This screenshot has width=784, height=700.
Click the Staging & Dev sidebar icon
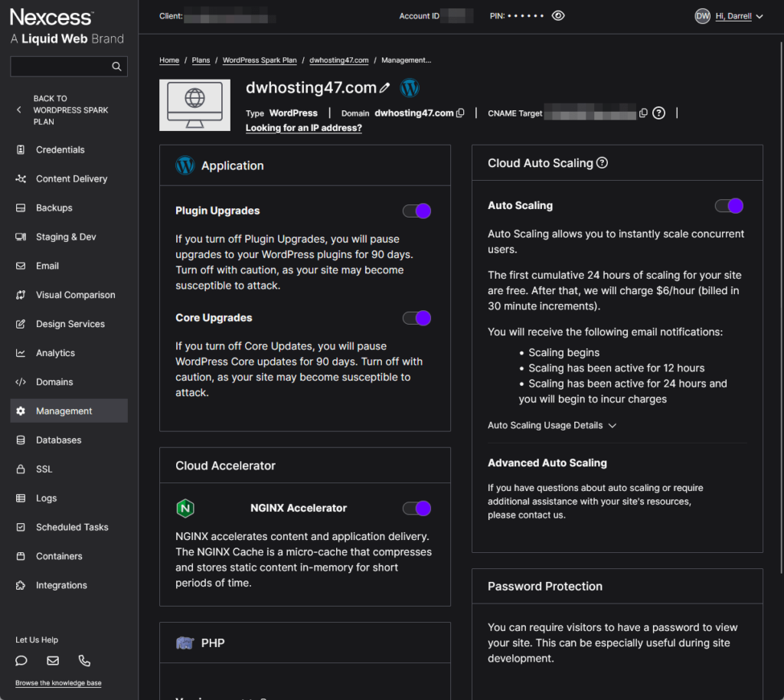[21, 237]
